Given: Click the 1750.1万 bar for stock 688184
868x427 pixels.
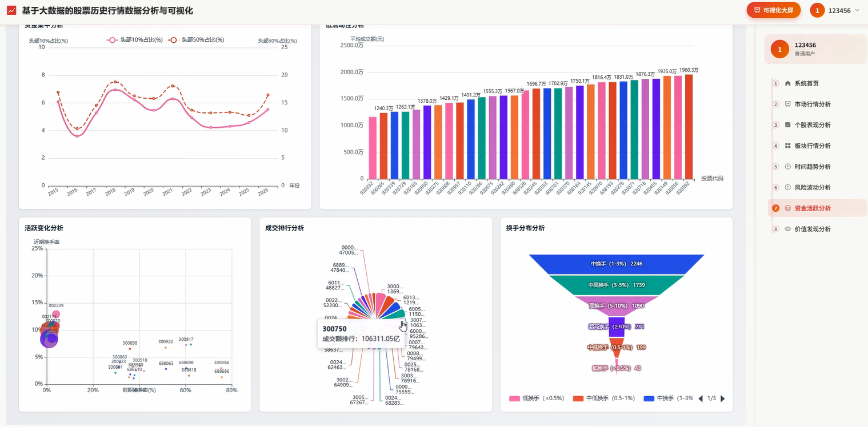Looking at the screenshot, I should pyautogui.click(x=580, y=132).
